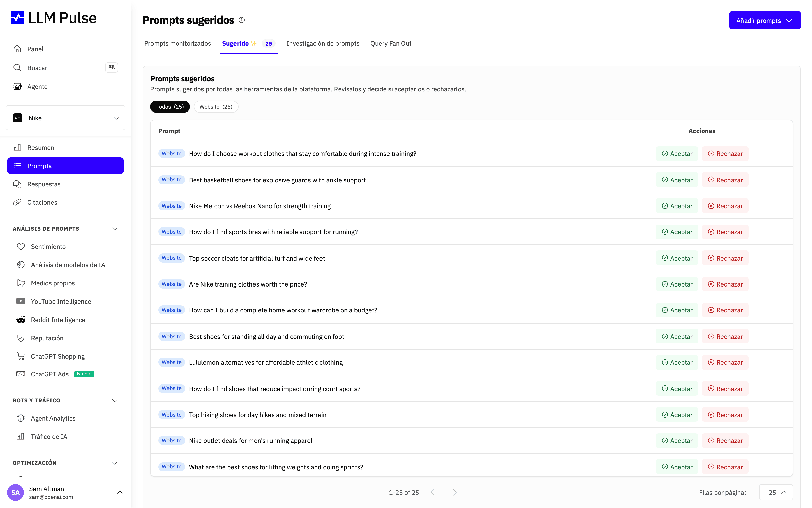Image resolution: width=812 pixels, height=508 pixels.
Task: Click the 25 count badge on Sugerido
Action: 268,44
